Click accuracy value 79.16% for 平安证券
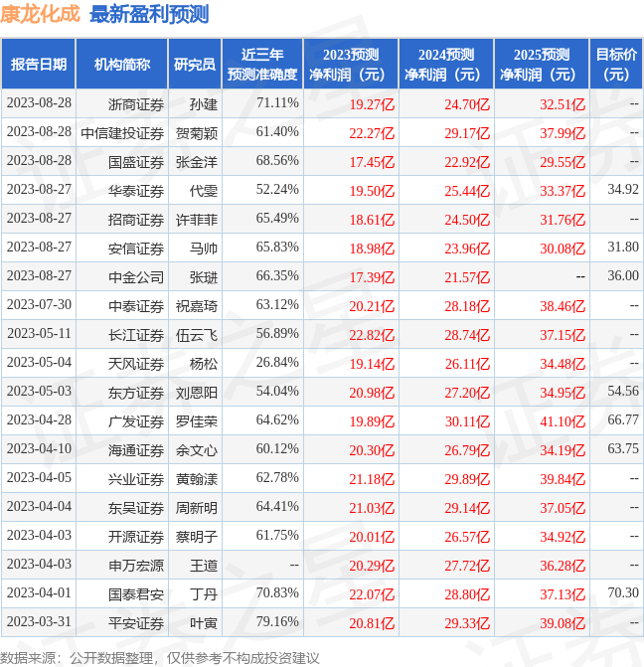This screenshot has height=667, width=644. (277, 621)
